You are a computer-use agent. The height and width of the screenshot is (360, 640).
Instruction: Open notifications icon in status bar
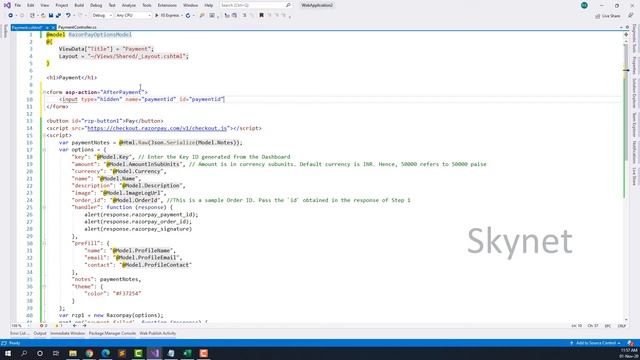click(631, 343)
